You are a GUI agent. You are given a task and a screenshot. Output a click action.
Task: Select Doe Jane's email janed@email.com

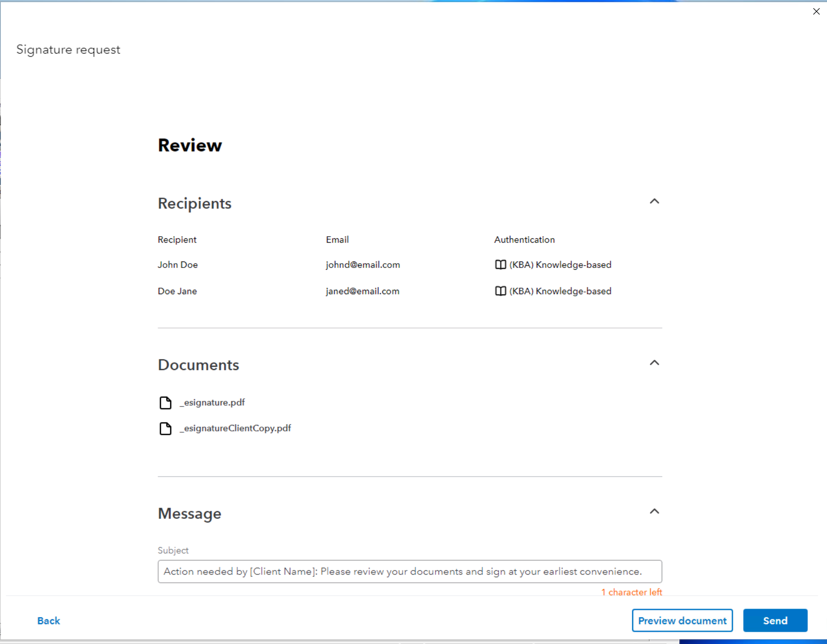click(362, 291)
